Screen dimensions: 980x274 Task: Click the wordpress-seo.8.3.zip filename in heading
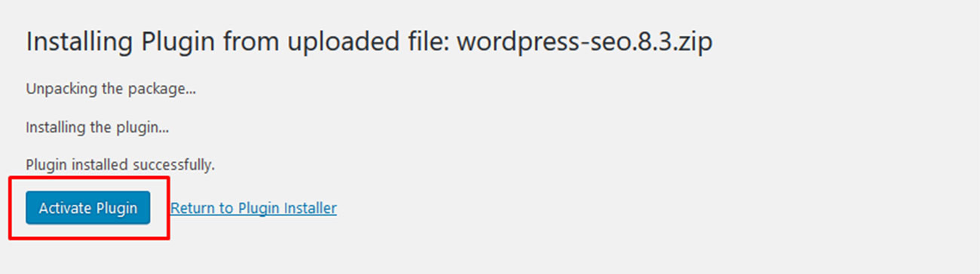585,42
